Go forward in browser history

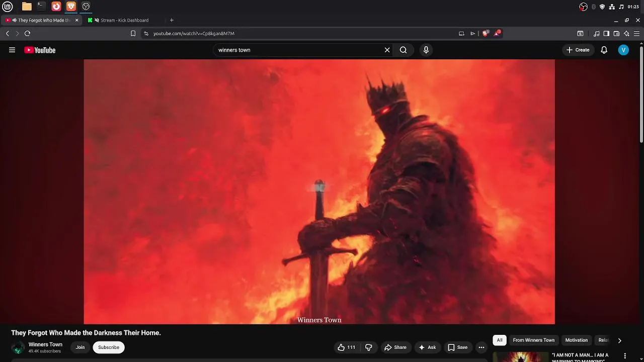[x=17, y=33]
